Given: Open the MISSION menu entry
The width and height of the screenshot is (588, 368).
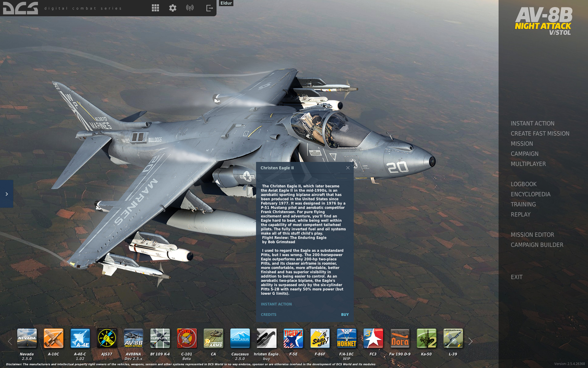Looking at the screenshot, I should pos(522,144).
